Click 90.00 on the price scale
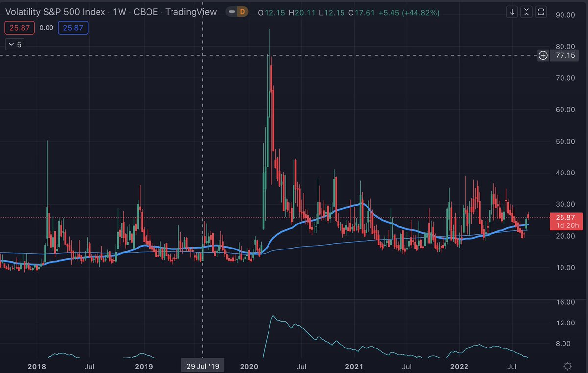This screenshot has height=373, width=588. [x=565, y=15]
